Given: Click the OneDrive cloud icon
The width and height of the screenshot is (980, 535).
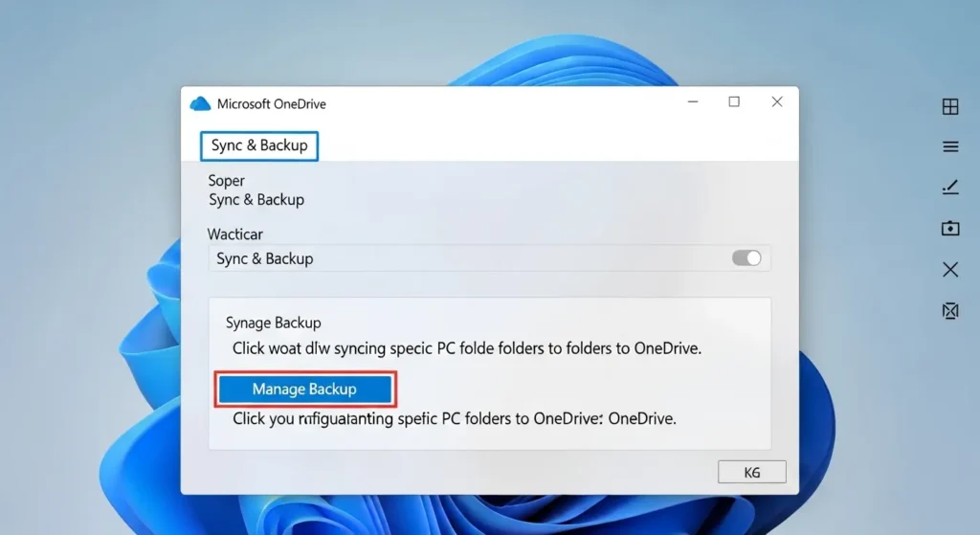Looking at the screenshot, I should pyautogui.click(x=200, y=103).
